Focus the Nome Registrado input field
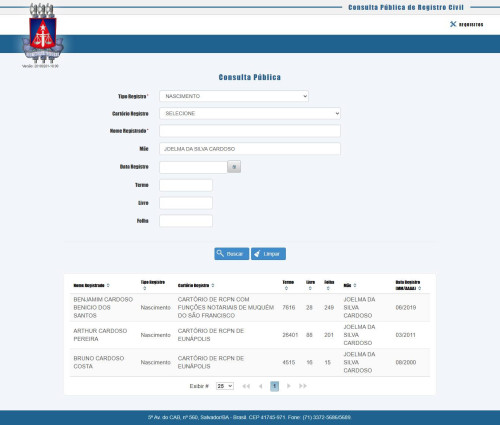Screen dimensions: 500x425 [x=250, y=131]
